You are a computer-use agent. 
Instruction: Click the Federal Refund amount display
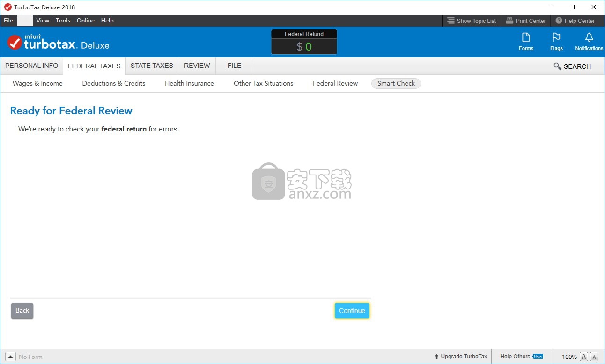pyautogui.click(x=304, y=46)
